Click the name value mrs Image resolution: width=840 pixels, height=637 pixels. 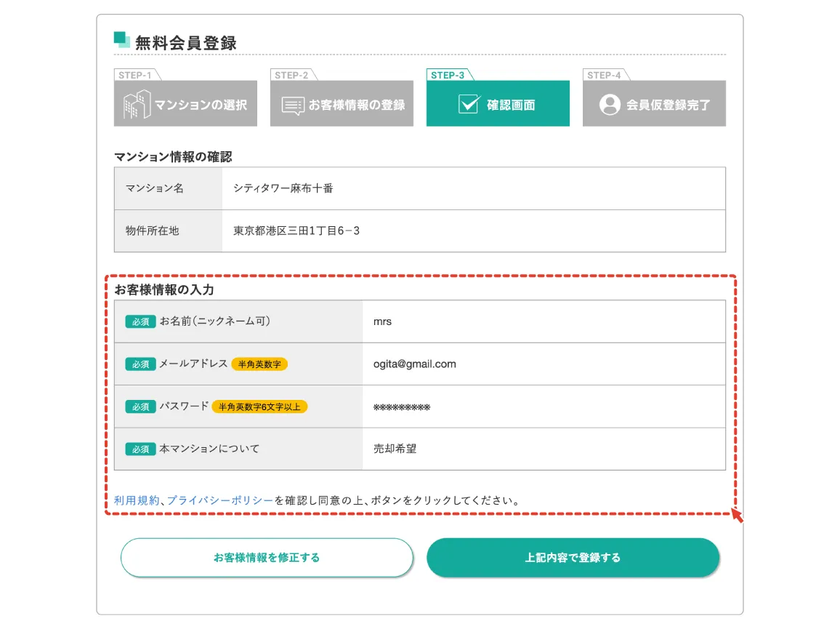click(382, 321)
